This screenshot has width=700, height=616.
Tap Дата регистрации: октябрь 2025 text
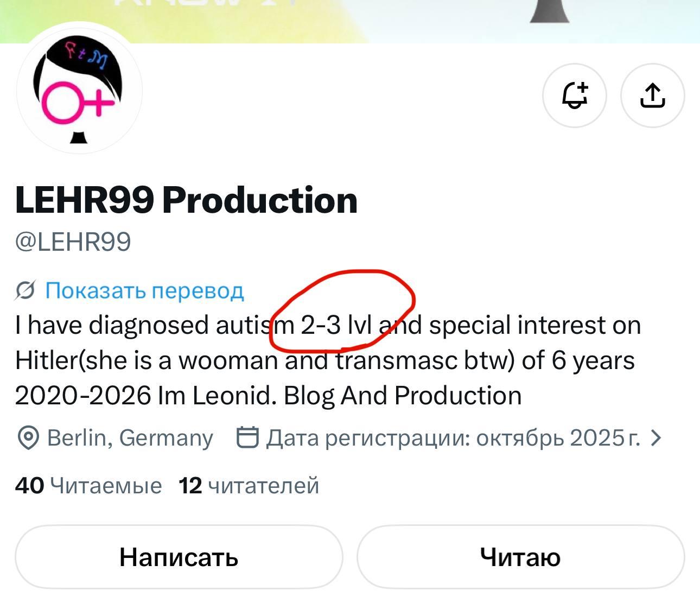click(x=453, y=437)
